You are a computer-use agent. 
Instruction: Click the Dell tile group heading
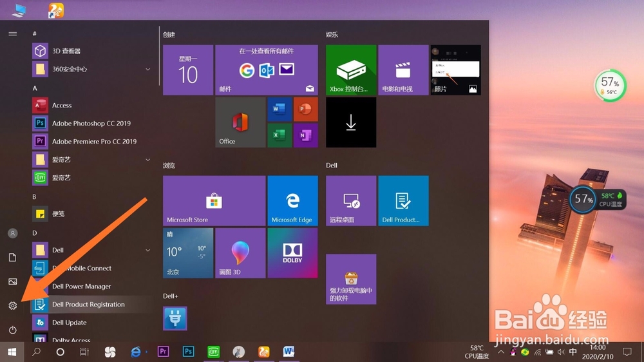(x=332, y=165)
